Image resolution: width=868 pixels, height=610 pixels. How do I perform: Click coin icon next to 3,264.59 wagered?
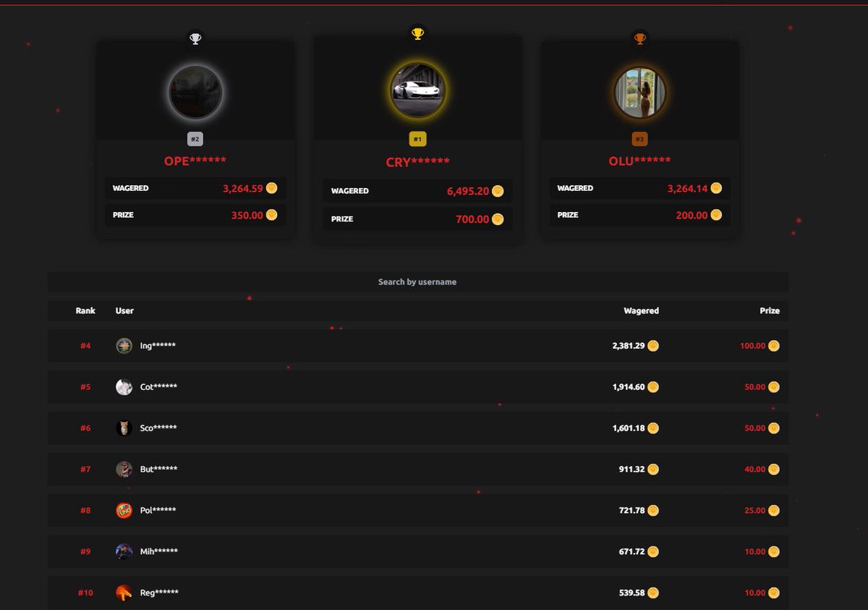click(271, 188)
